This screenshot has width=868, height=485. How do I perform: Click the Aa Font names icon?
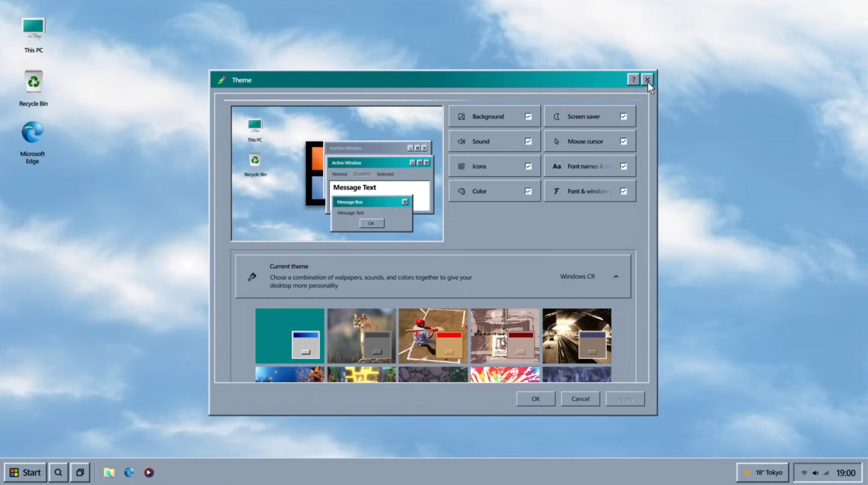point(557,165)
